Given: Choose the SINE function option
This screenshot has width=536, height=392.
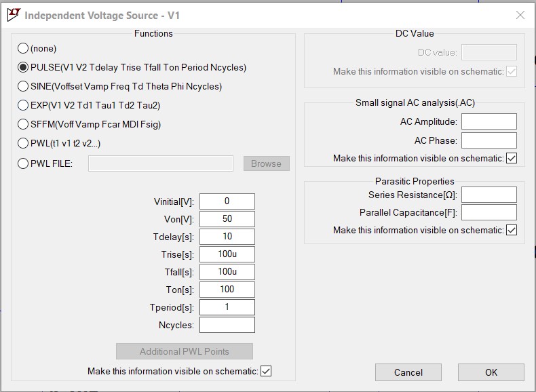Looking at the screenshot, I should click(x=23, y=86).
